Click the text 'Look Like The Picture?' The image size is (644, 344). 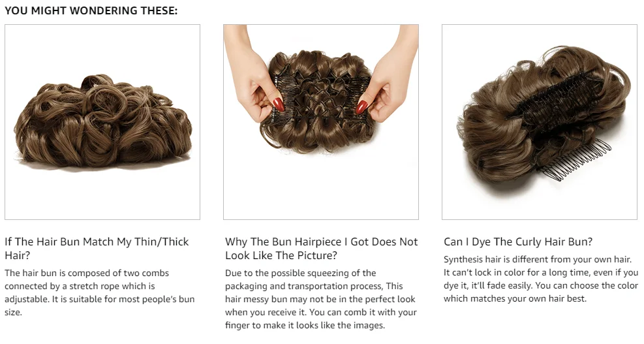[281, 255]
